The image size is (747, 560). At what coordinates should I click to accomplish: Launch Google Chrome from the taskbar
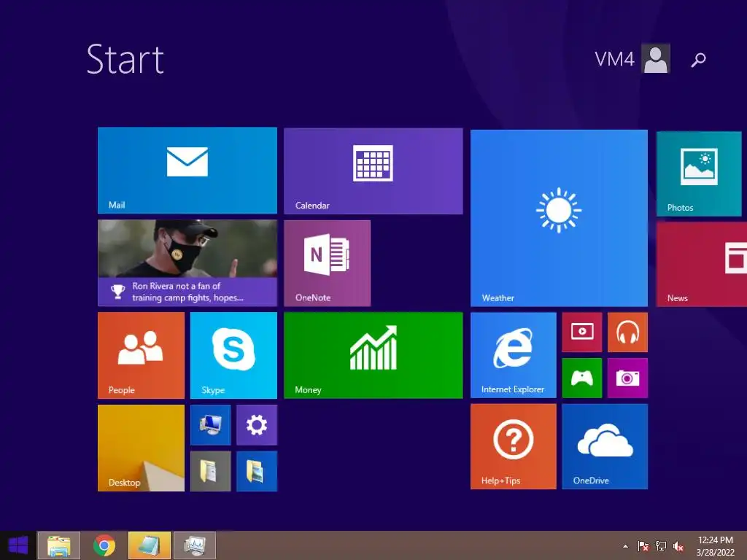pyautogui.click(x=104, y=545)
